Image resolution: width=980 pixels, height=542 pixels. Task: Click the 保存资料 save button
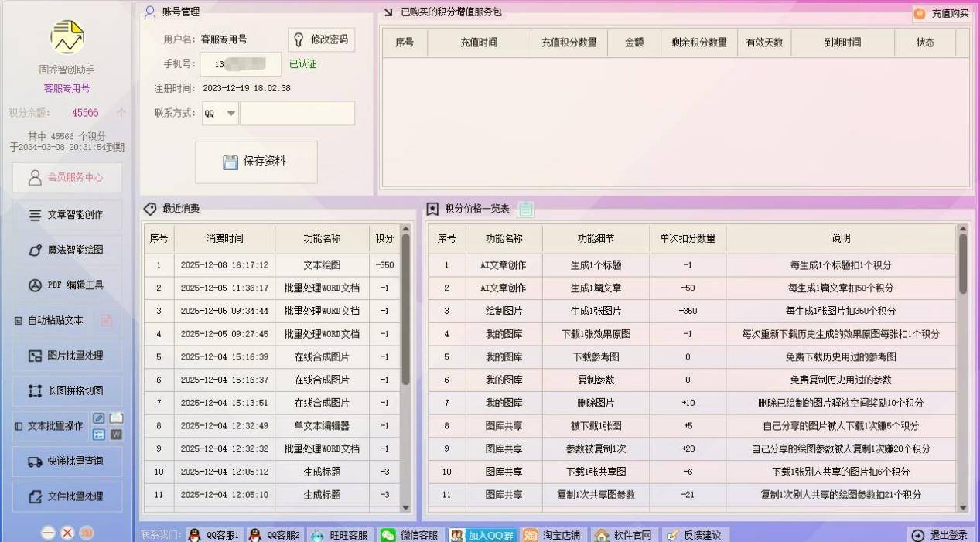coord(256,162)
